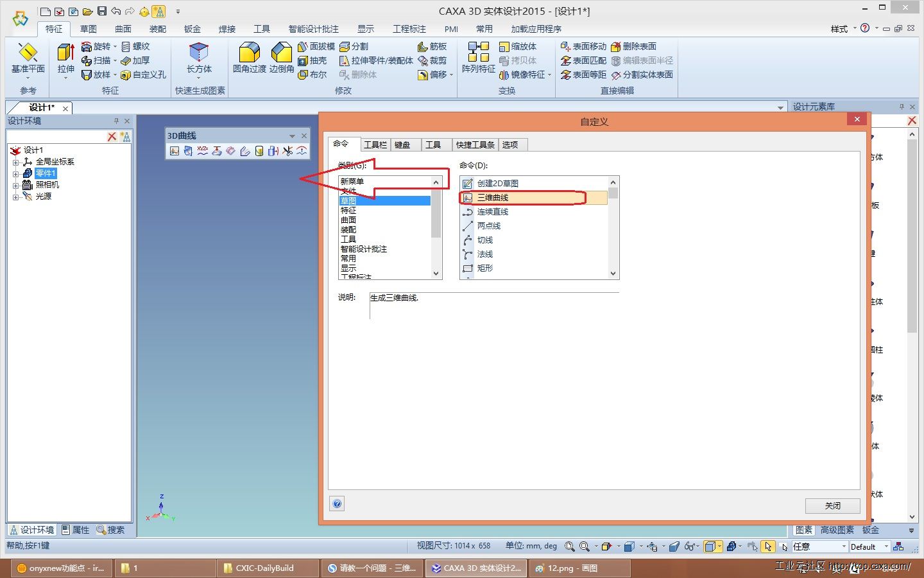Select 三维曲线 in the command list
The height and width of the screenshot is (578, 924).
(x=534, y=197)
